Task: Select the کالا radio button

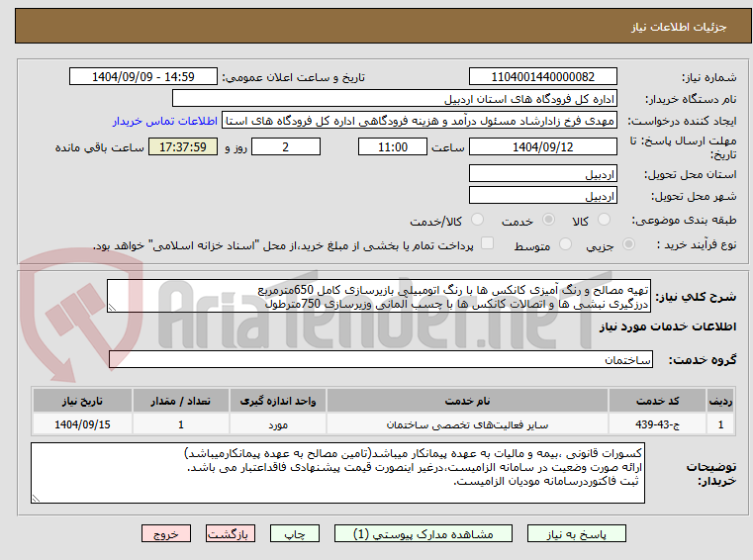Action: pyautogui.click(x=604, y=220)
